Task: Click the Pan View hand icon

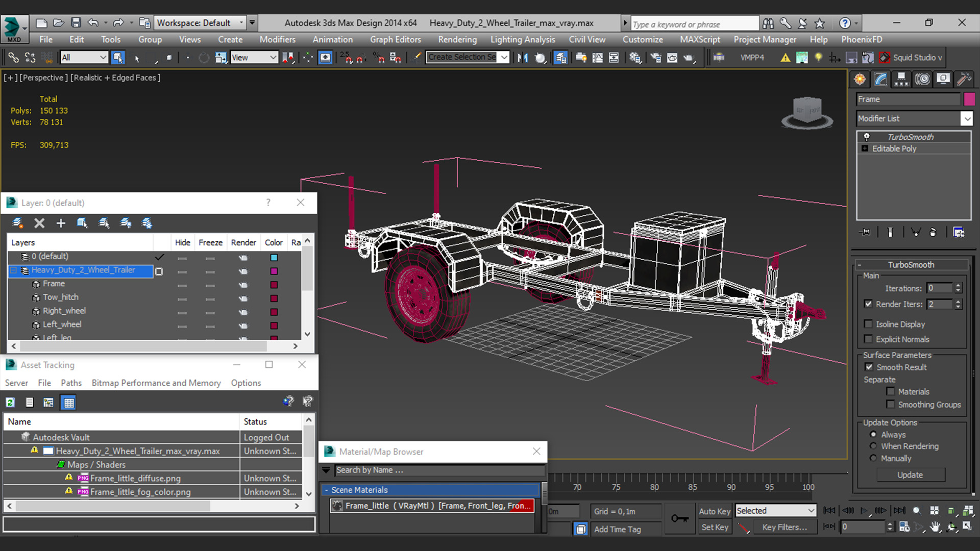Action: [x=935, y=527]
